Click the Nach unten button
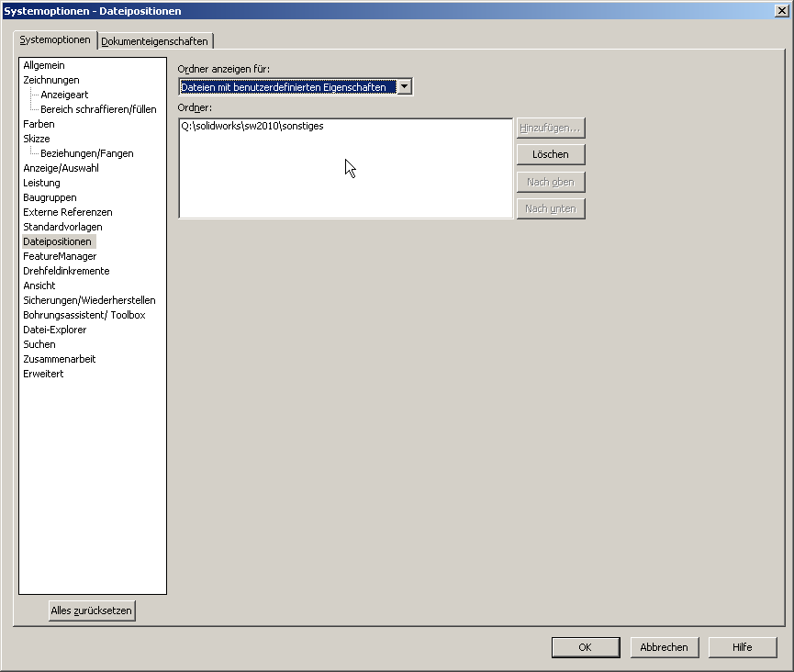 click(551, 208)
